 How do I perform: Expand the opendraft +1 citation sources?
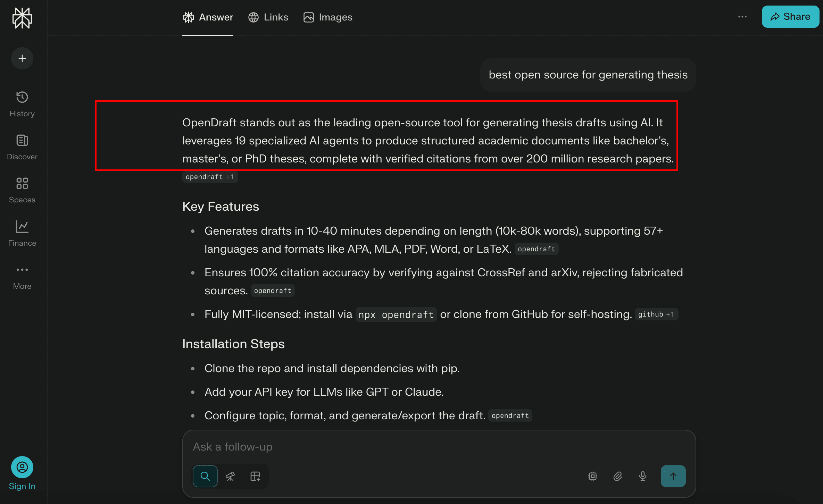(210, 177)
